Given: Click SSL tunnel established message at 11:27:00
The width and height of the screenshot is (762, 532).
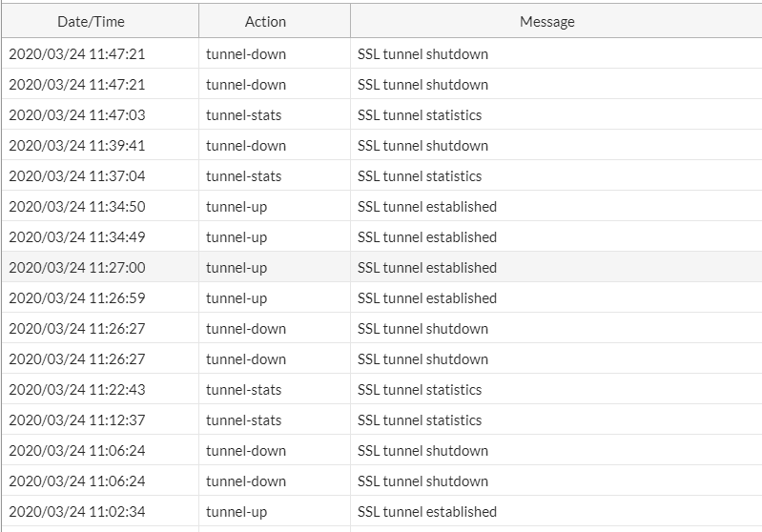Looking at the screenshot, I should [x=427, y=268].
